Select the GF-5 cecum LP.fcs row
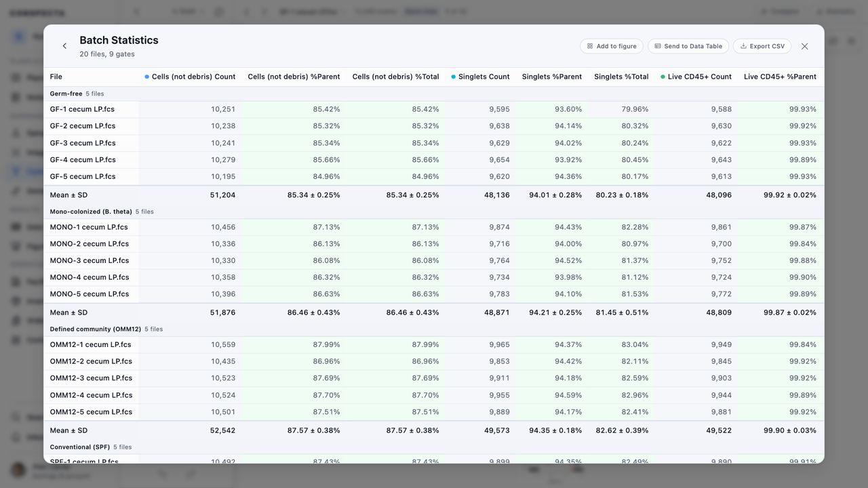 [x=434, y=176]
